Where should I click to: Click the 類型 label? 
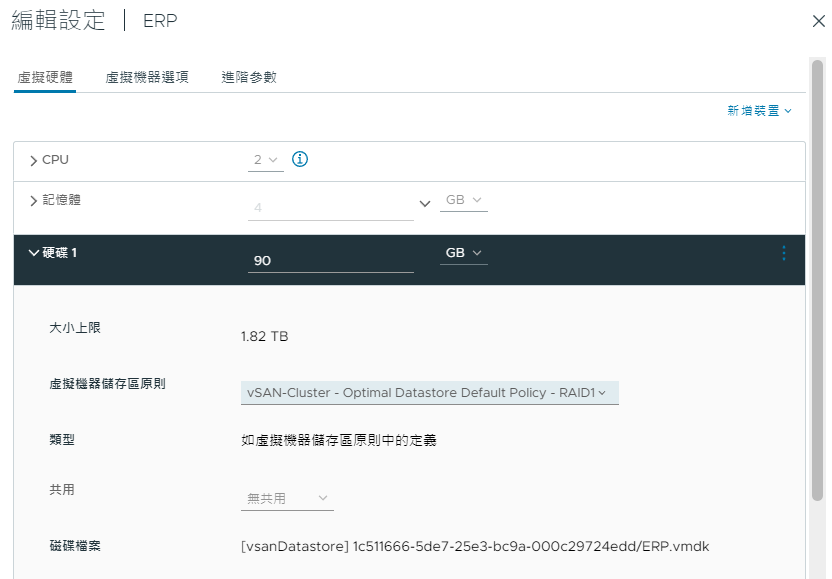tap(62, 439)
